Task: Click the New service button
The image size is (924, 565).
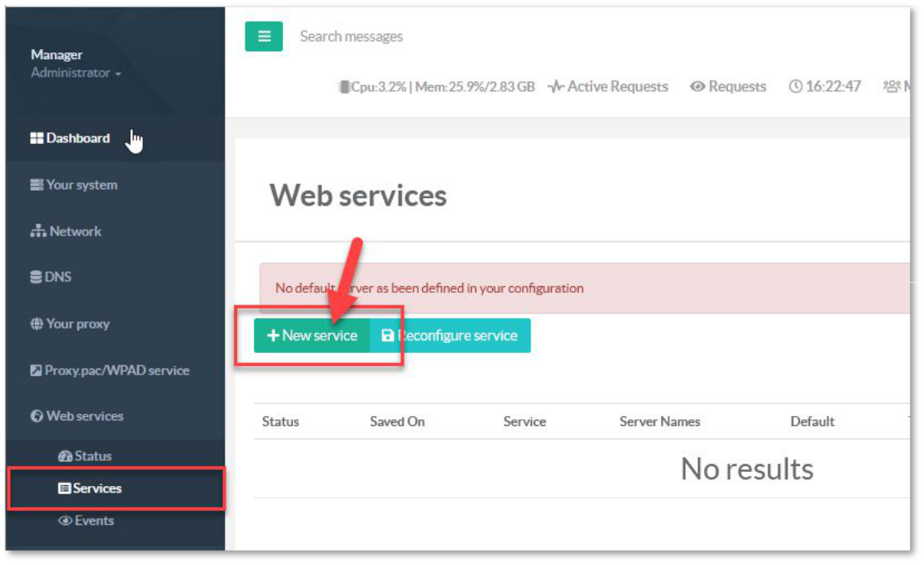Action: point(312,336)
